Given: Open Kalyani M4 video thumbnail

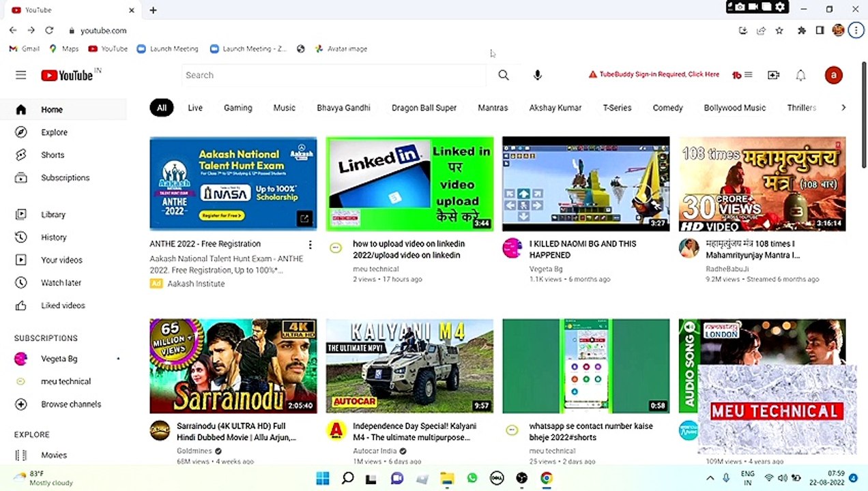Looking at the screenshot, I should (x=409, y=366).
